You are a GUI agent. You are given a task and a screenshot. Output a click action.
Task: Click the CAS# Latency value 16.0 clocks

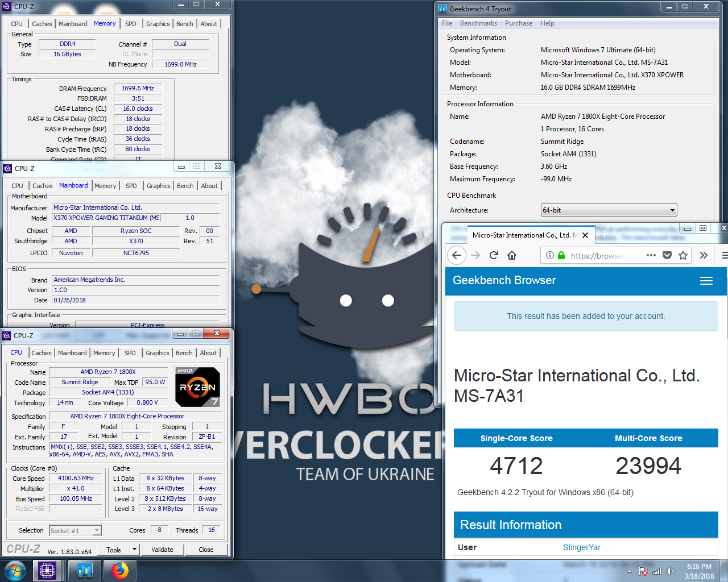(138, 109)
